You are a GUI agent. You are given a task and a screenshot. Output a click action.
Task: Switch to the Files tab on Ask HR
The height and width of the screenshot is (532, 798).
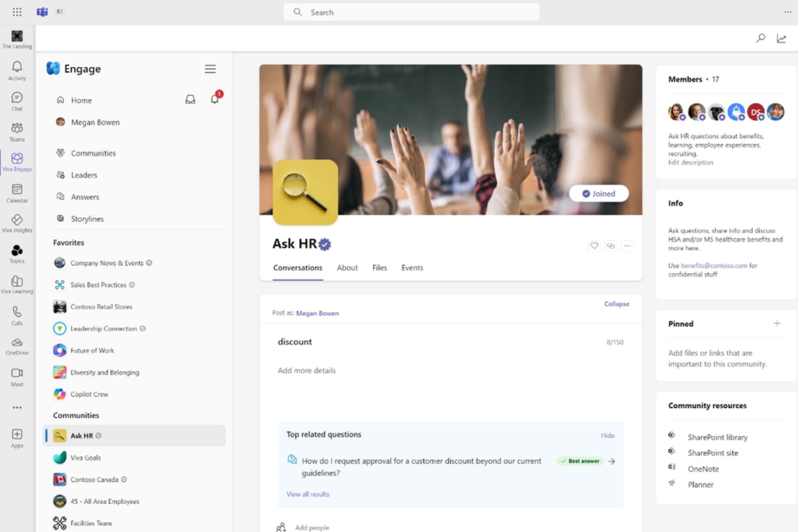[379, 268]
